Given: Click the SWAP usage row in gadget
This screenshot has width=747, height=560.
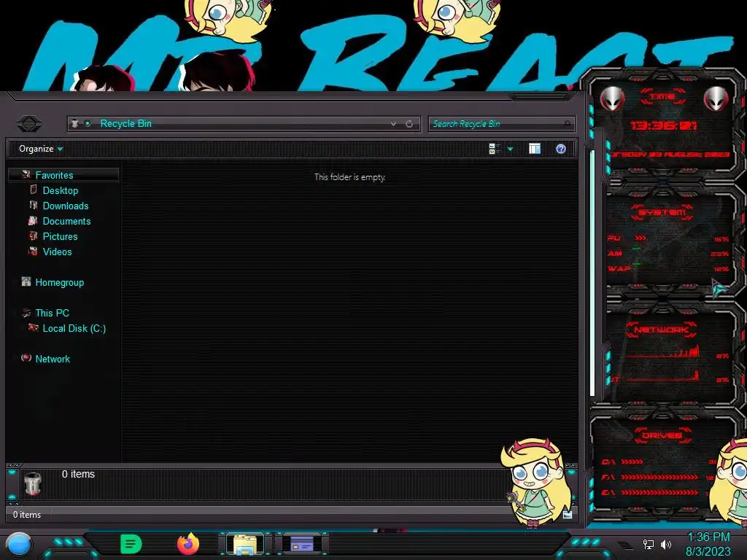Looking at the screenshot, I should (x=668, y=268).
